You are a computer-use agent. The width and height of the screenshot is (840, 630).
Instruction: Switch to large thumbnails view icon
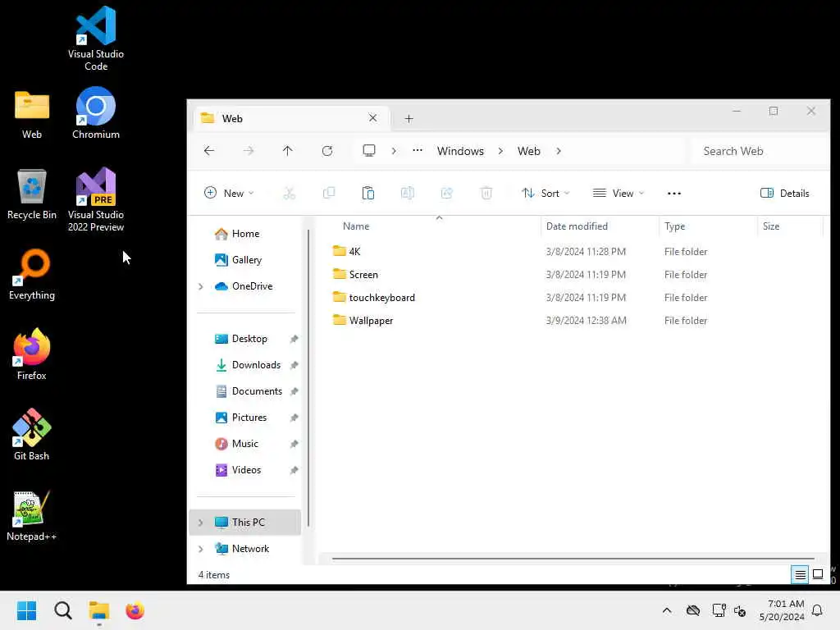[818, 575]
